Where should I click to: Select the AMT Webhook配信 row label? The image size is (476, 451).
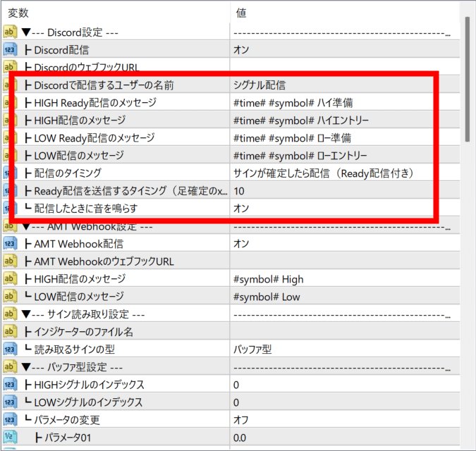78,244
